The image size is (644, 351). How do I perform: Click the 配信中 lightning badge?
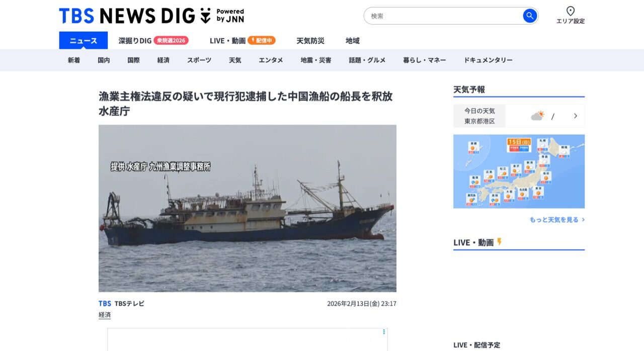pos(262,40)
